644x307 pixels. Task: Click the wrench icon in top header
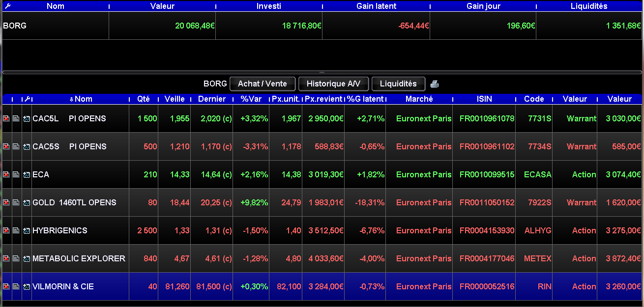click(x=7, y=6)
